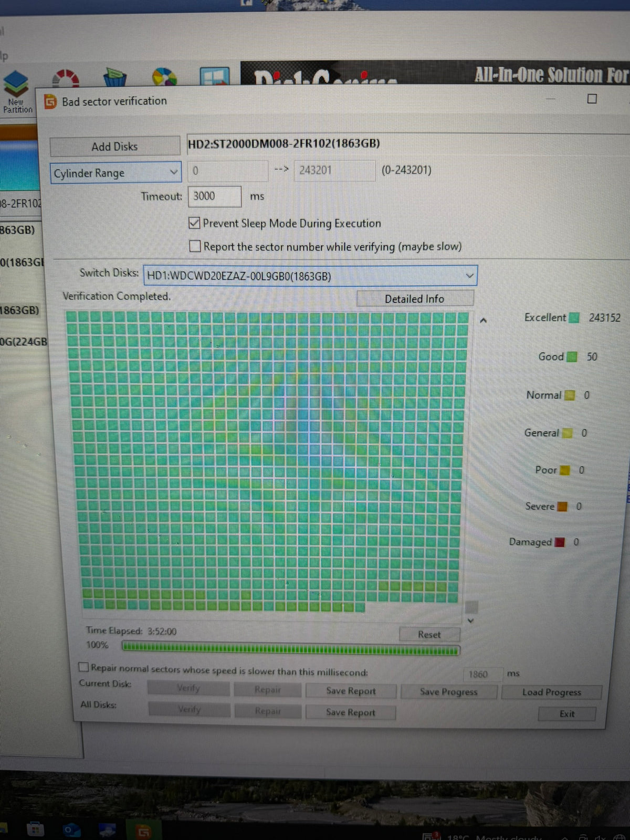Click the Excellent green legend swatch

coord(574,318)
